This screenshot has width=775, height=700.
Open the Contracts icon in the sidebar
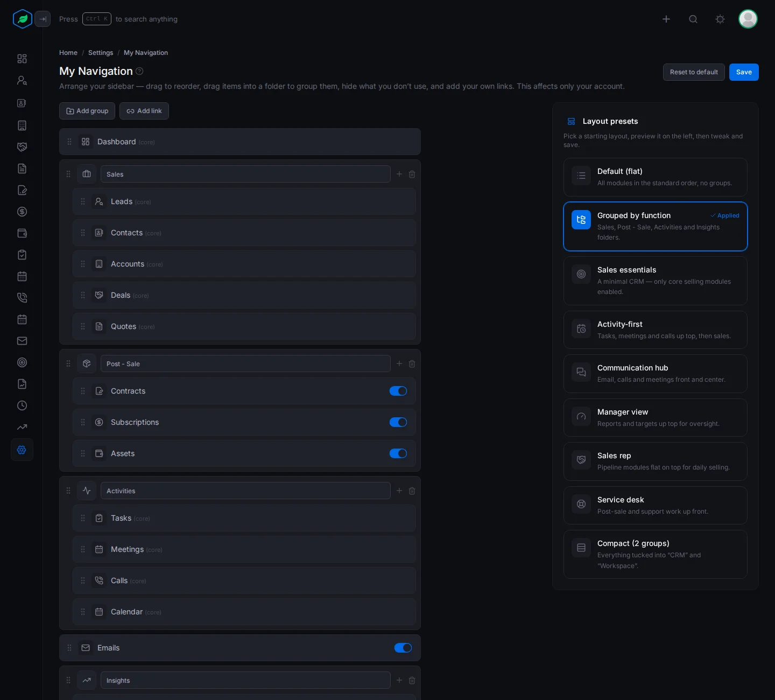(x=22, y=190)
